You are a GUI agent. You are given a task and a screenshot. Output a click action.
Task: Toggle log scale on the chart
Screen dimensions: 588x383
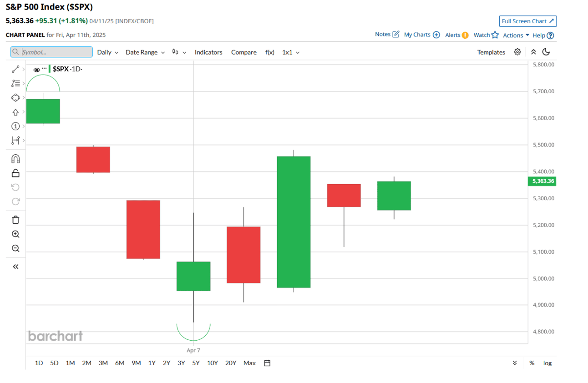tap(547, 363)
